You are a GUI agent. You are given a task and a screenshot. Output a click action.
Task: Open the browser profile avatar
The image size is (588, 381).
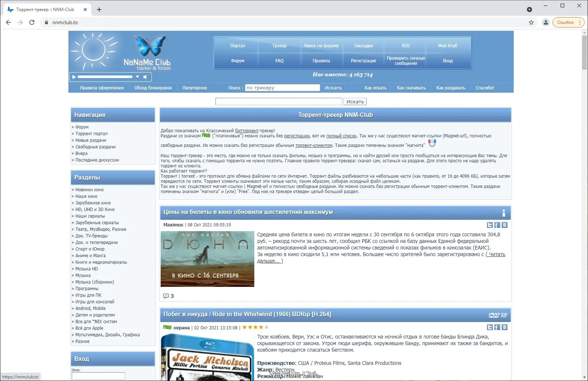546,22
